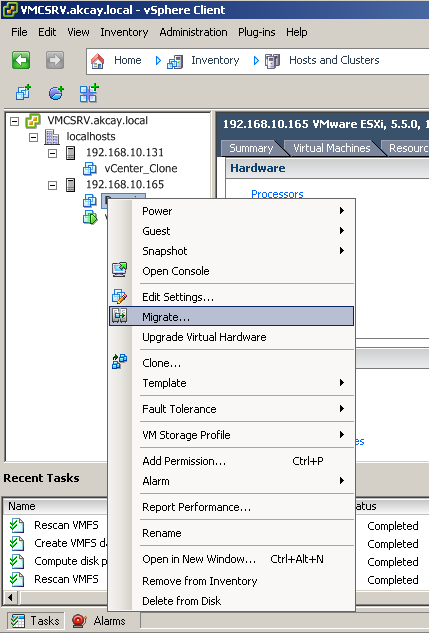Screen dimensions: 429x633
Task: Click the Tasks icon in status bar
Action: coord(18,620)
